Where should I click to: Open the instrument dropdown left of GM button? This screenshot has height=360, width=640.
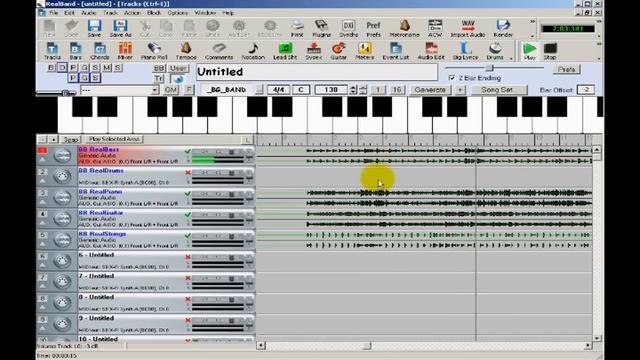pyautogui.click(x=119, y=90)
